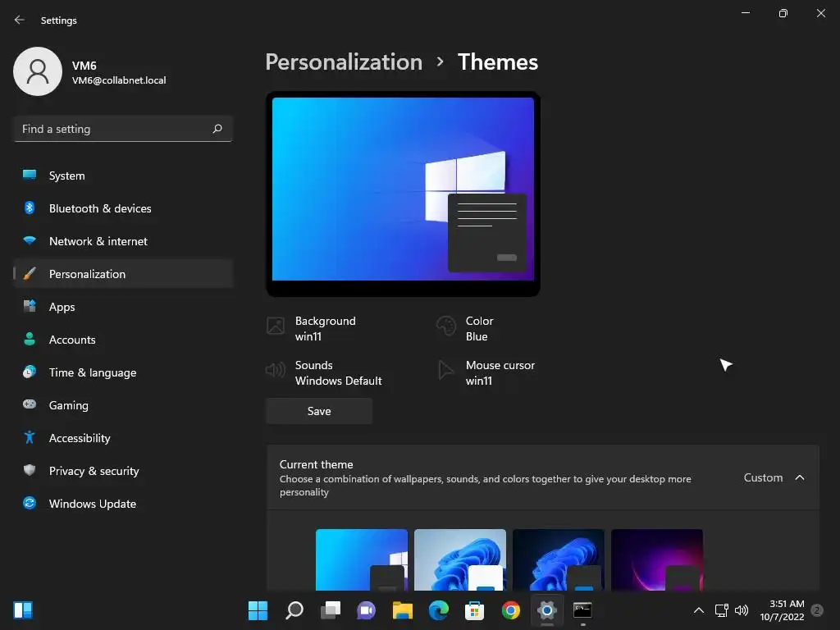The image size is (840, 630).
Task: Click the Custom label in Current theme
Action: click(x=763, y=477)
